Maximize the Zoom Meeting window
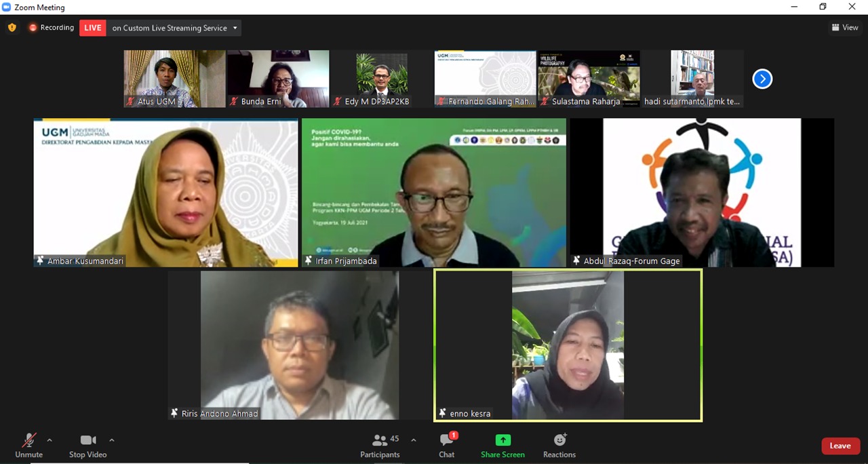This screenshot has width=868, height=464. pos(823,7)
